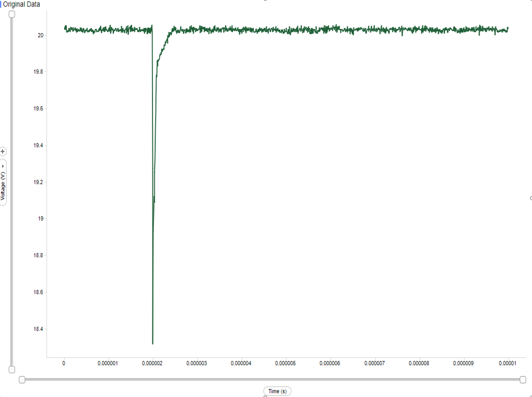Click the bottom handle of the vertical range slider

tap(12, 369)
